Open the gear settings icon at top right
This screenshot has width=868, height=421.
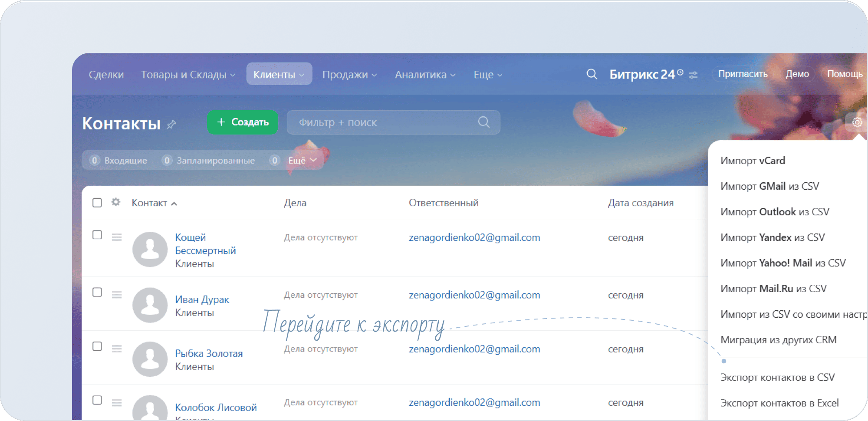click(857, 122)
